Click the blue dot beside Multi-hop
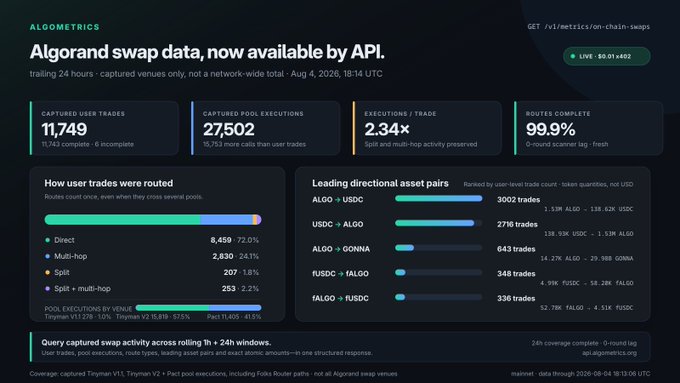Viewport: 680px width, 383px height. (x=47, y=256)
